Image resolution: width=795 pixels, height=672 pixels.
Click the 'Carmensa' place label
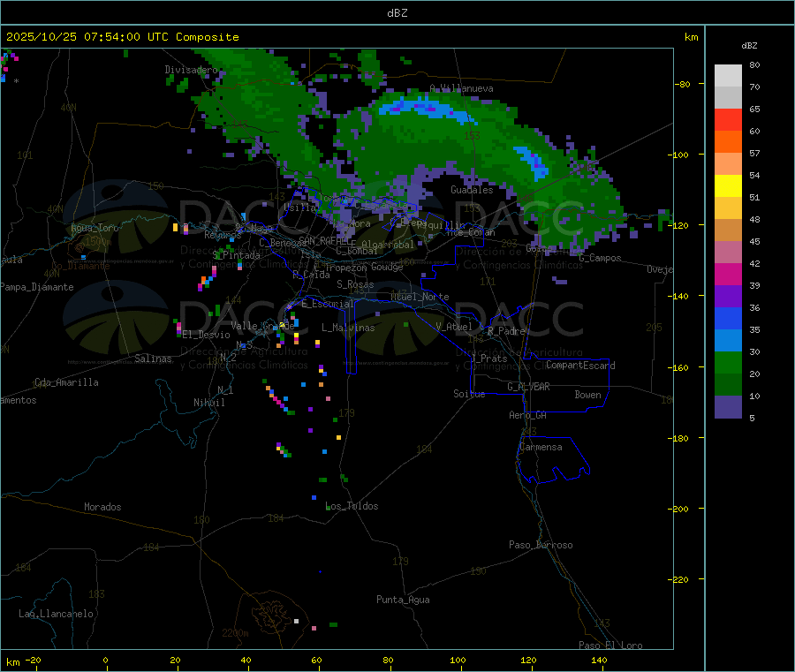(541, 447)
